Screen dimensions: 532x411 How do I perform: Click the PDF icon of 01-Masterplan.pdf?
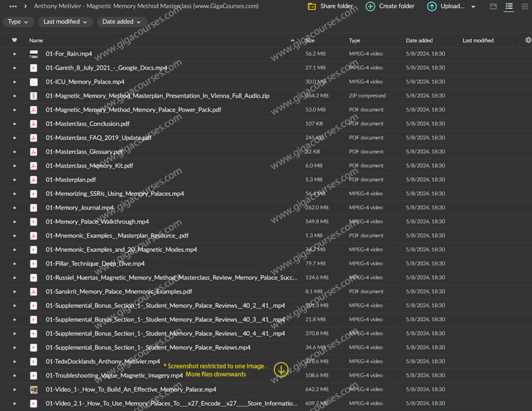(x=34, y=180)
